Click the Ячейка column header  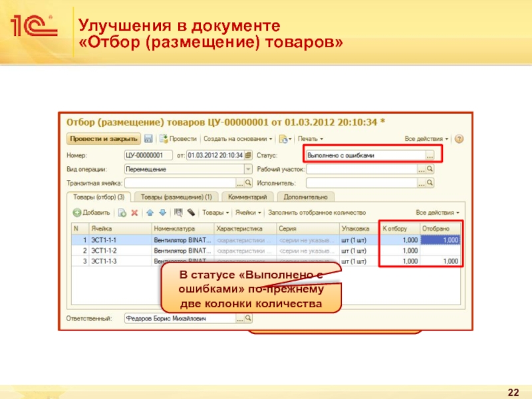coord(120,229)
